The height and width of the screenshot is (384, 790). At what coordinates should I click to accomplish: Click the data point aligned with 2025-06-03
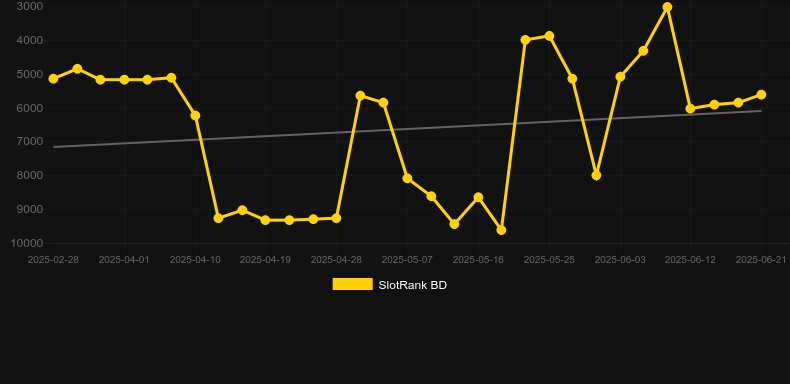coord(620,77)
